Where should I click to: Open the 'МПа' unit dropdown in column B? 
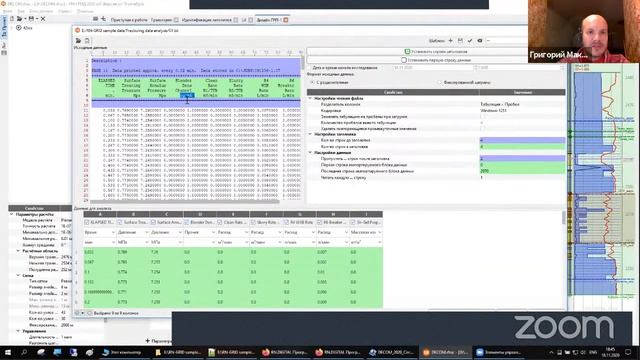click(x=133, y=242)
